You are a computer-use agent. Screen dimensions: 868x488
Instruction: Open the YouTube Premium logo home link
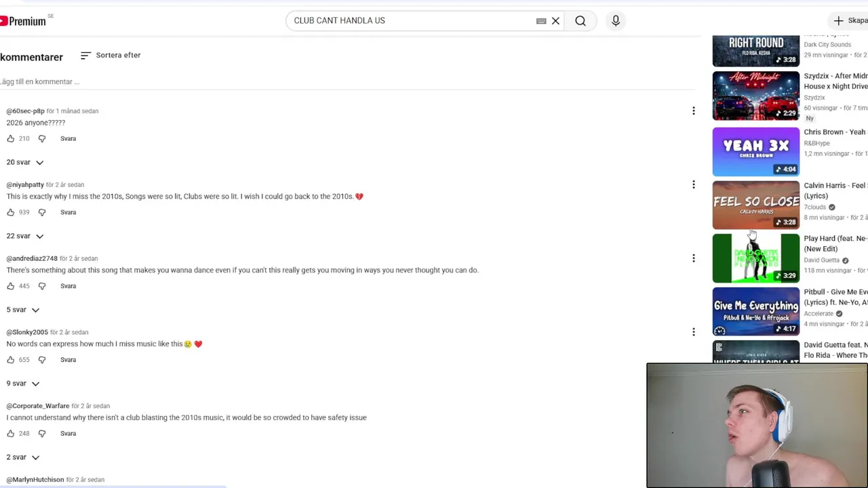click(x=23, y=21)
